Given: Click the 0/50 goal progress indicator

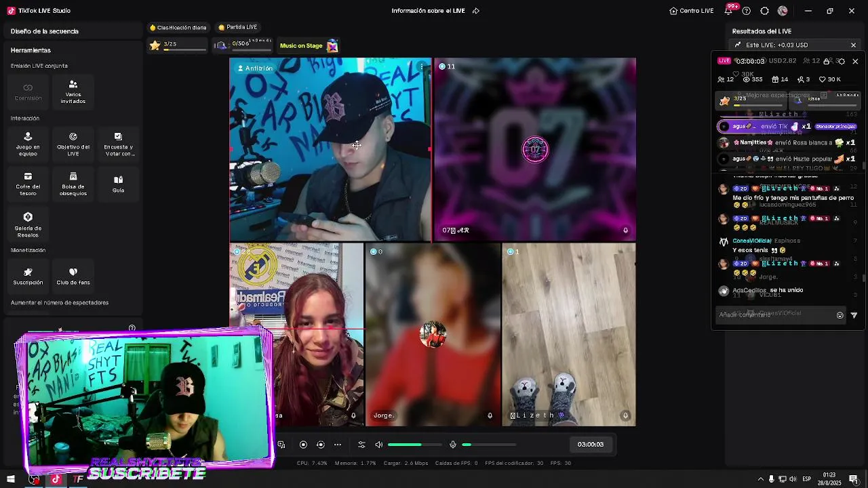Looking at the screenshot, I should pyautogui.click(x=243, y=45).
